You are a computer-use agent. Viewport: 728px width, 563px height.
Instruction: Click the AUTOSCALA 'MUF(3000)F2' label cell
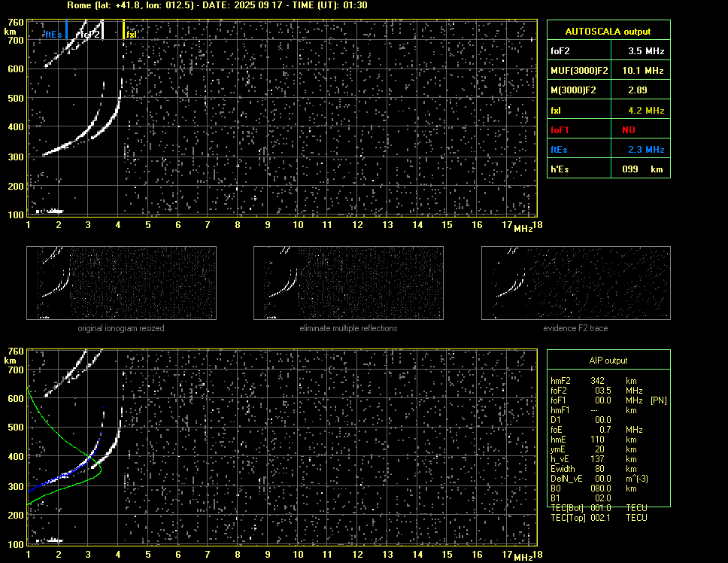point(579,71)
